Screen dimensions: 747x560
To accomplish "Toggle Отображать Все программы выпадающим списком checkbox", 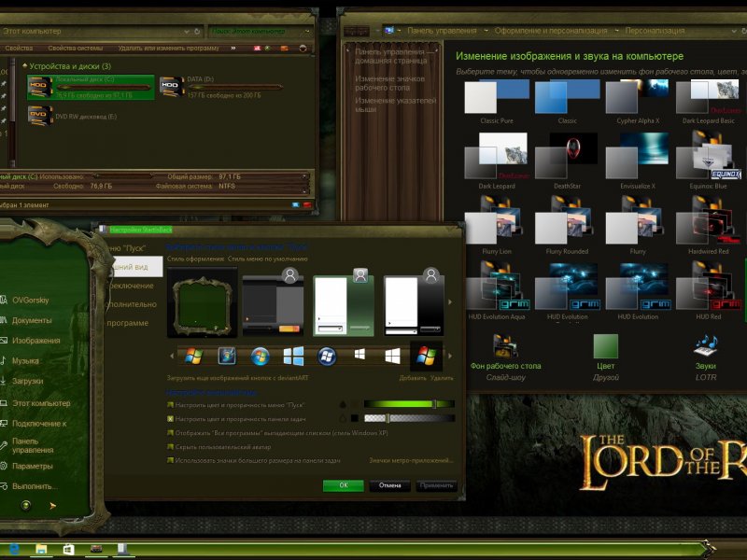I will (170, 433).
